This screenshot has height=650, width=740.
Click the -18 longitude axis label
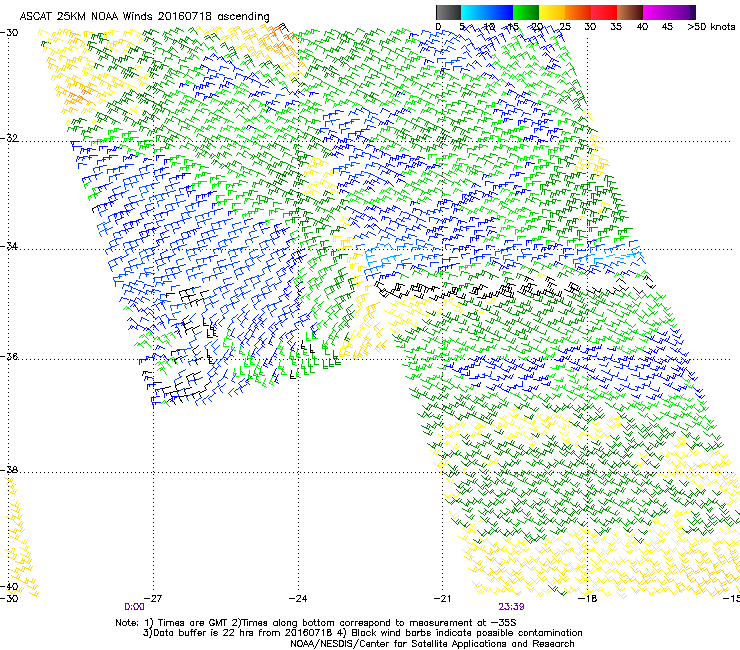point(588,599)
